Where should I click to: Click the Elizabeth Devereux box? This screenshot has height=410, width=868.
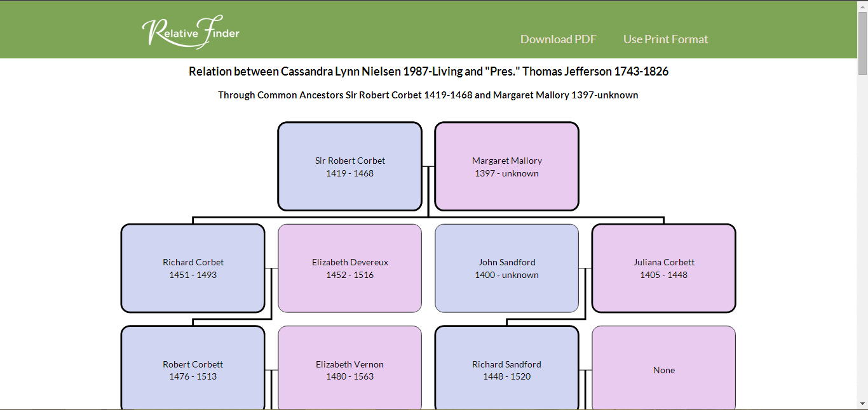coord(350,268)
